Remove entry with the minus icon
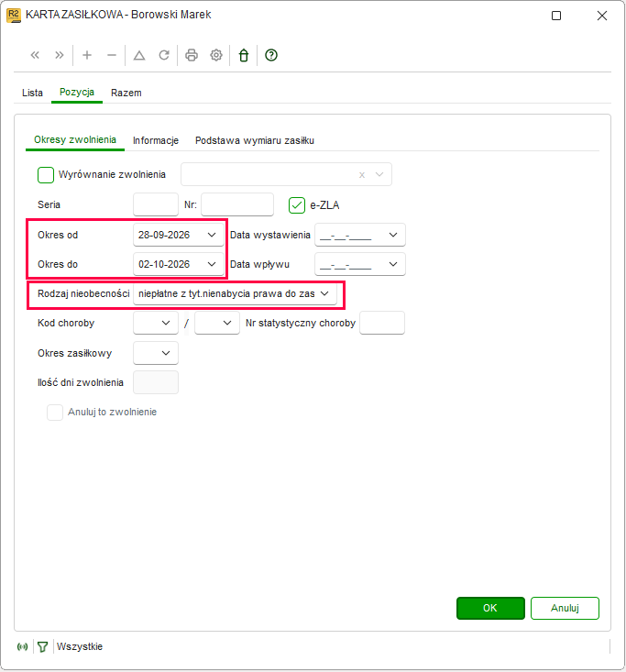Viewport: 626px width, 672px height. (112, 55)
